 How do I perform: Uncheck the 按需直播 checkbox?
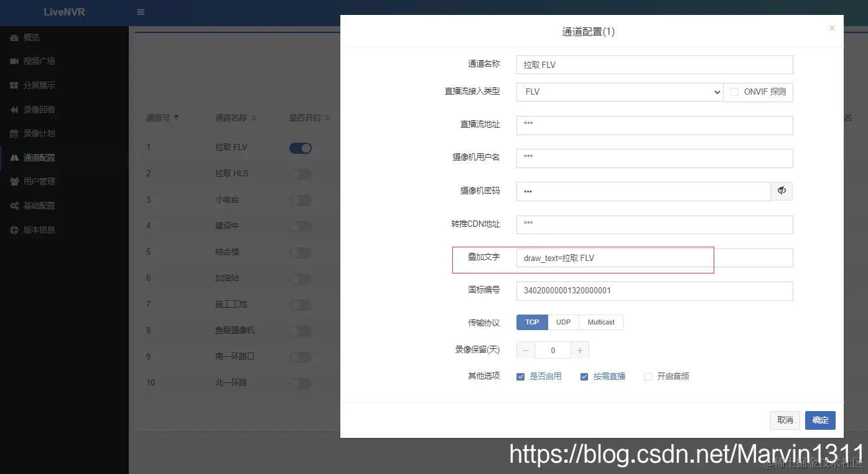point(584,376)
